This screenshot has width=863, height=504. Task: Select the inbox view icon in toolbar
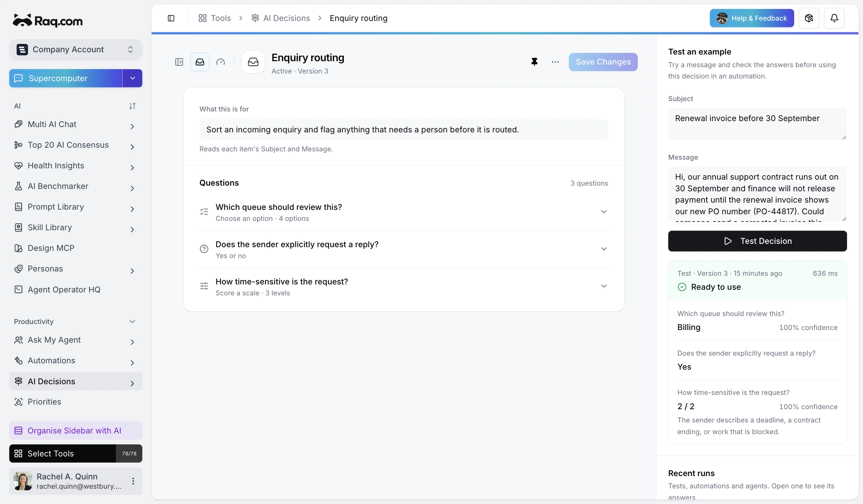coord(200,62)
